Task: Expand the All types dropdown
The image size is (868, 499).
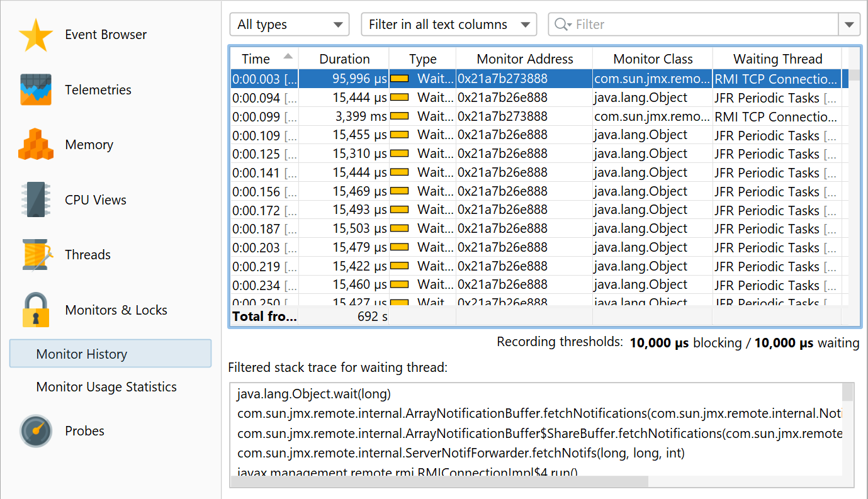Action: click(289, 25)
